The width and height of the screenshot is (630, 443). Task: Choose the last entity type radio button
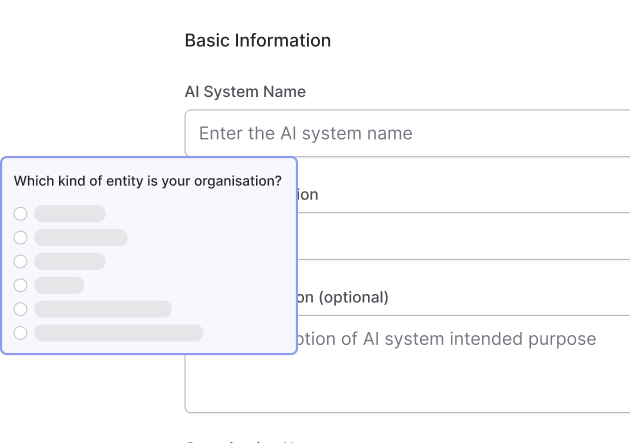click(20, 332)
